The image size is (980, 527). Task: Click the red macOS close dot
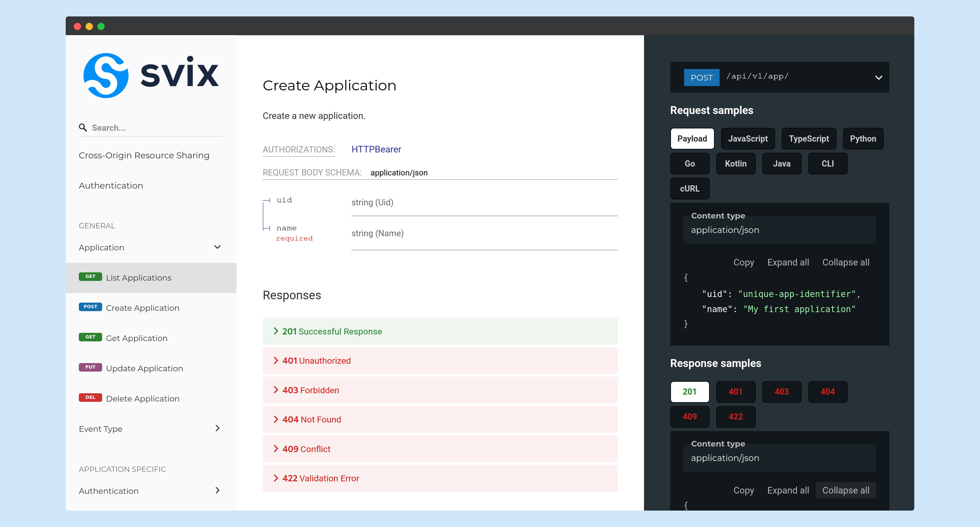(x=77, y=26)
